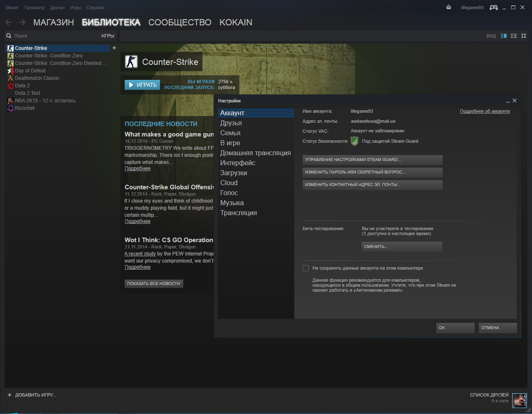Click УПРАВЛЕНИЕ НАСТРОЙКАМИ STEAM GUARD button
532x414 pixels.
pyautogui.click(x=372, y=160)
